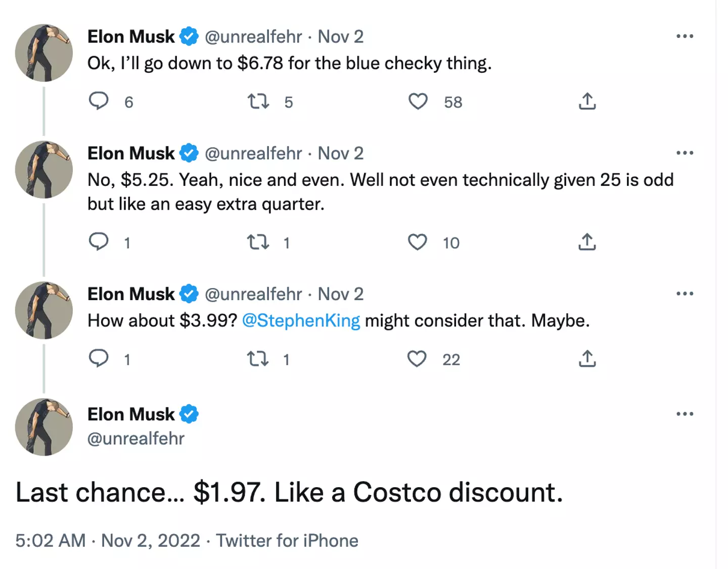
Task: Reply to the $3.99 tweet
Action: 99,359
